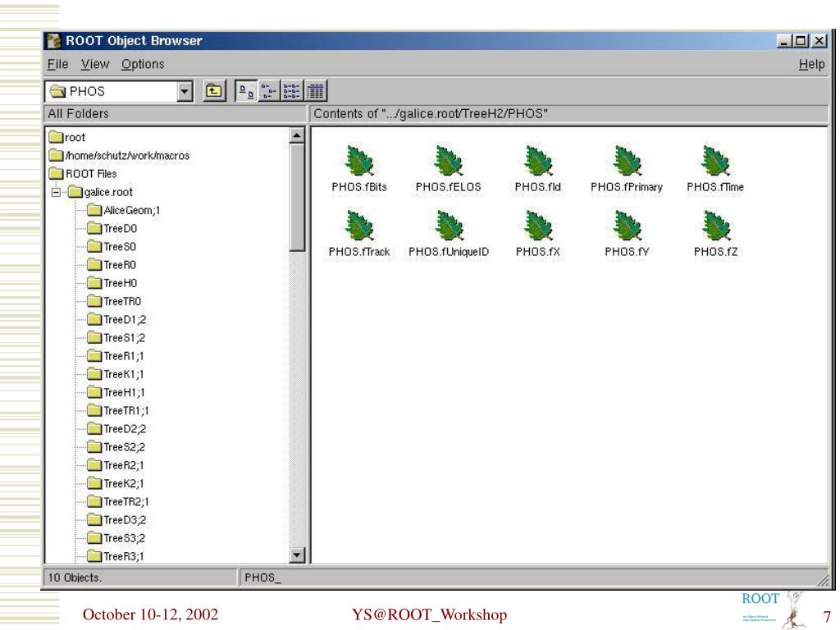Click the folder tree scrollbar thumb
Screen dimensions: 840x630
(x=297, y=197)
